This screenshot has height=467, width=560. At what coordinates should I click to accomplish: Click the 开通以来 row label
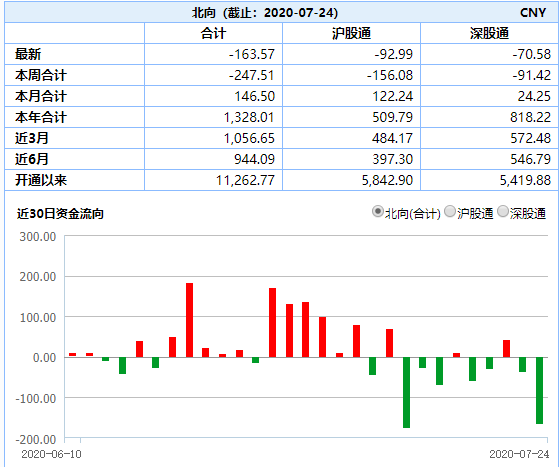[x=41, y=180]
